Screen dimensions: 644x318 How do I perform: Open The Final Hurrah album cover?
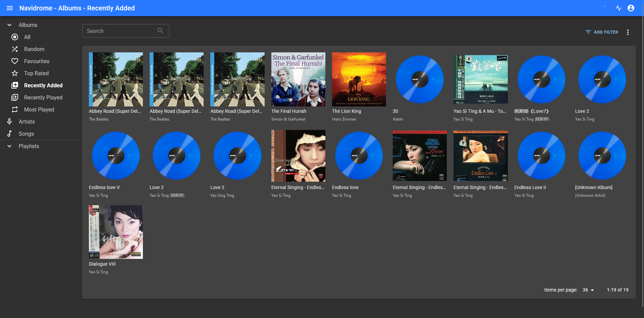click(x=298, y=79)
